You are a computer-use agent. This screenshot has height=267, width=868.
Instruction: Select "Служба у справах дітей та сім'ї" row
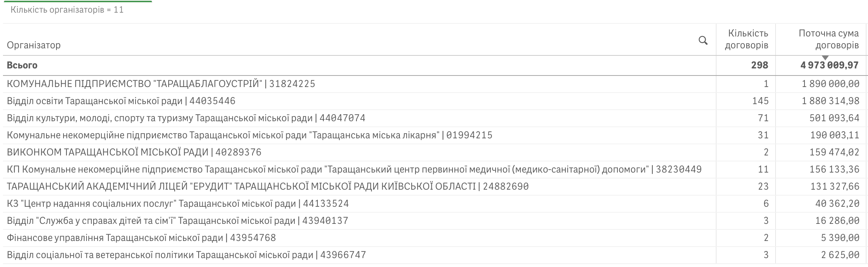[177, 221]
